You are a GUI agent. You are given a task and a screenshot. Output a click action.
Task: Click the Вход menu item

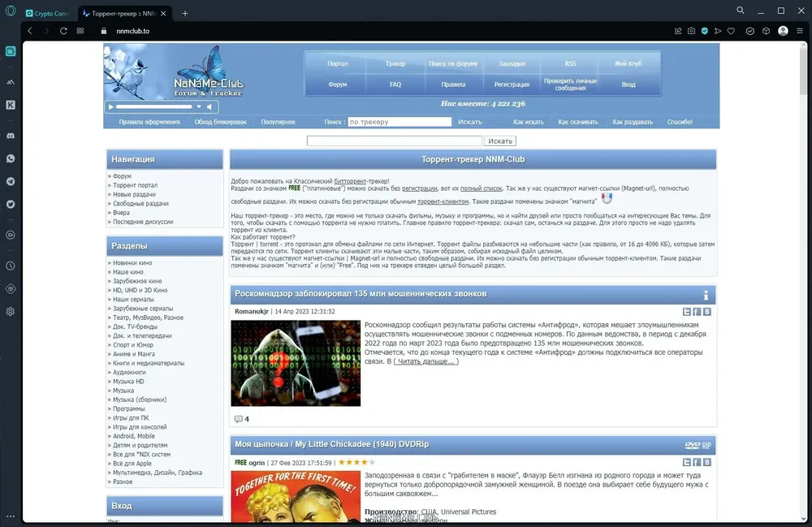(x=628, y=84)
